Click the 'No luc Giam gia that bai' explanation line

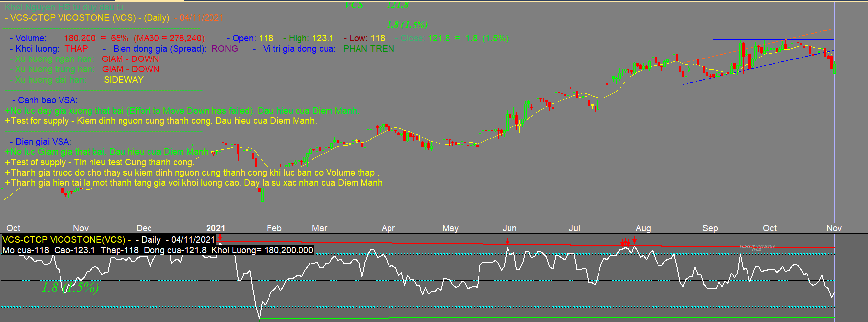point(107,152)
